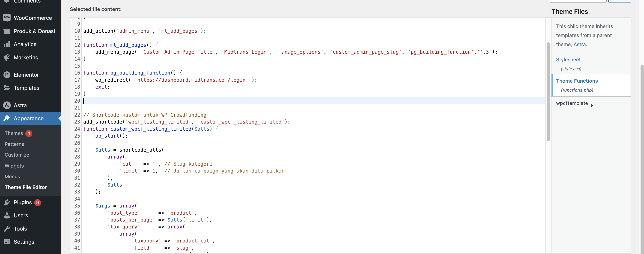Click the Produk & Donasi archive icon

[7, 31]
